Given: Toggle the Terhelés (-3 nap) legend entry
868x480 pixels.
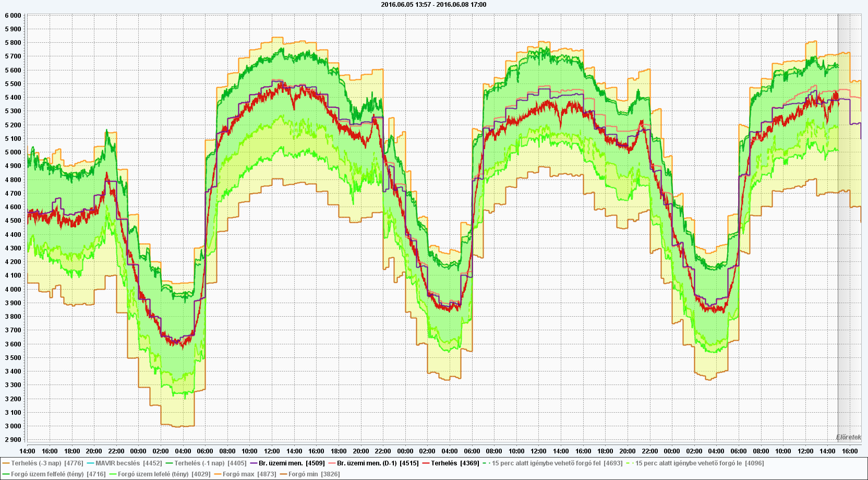Looking at the screenshot, I should pyautogui.click(x=43, y=463).
